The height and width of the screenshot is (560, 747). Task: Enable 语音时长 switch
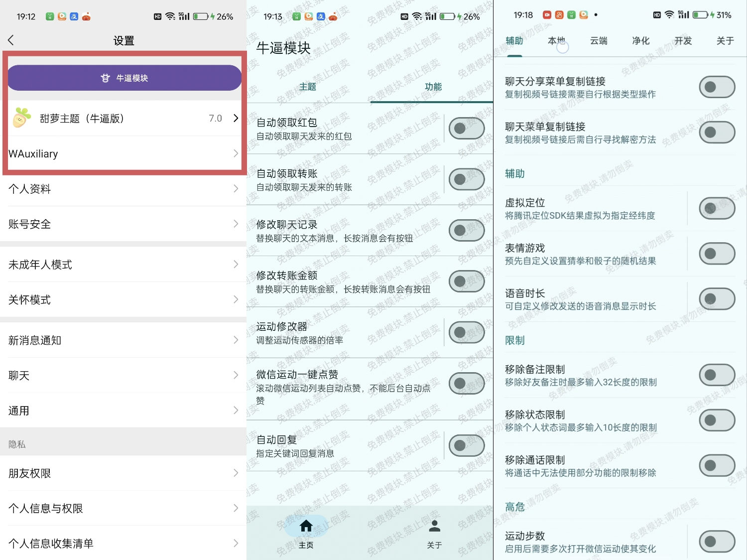717,299
